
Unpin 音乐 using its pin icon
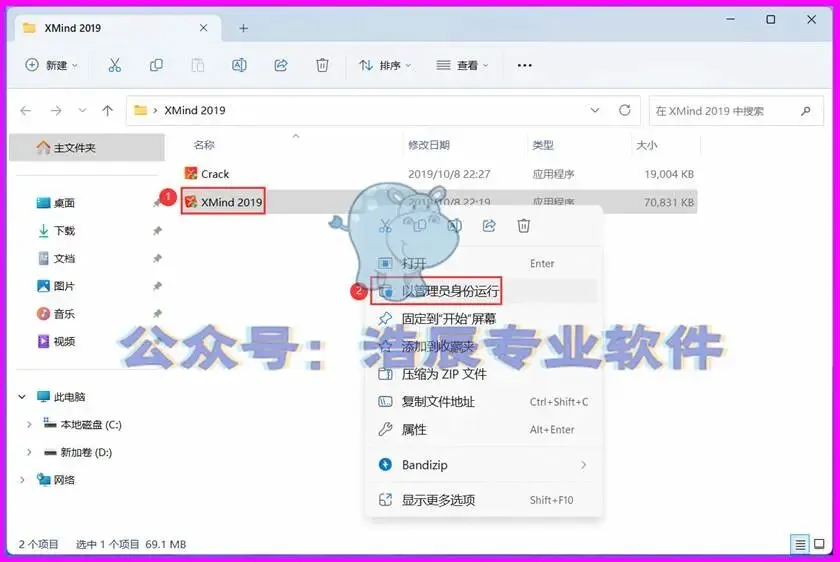[157, 314]
